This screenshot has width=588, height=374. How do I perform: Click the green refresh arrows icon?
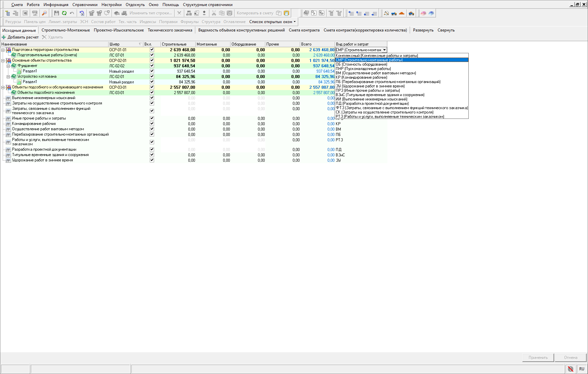[64, 13]
